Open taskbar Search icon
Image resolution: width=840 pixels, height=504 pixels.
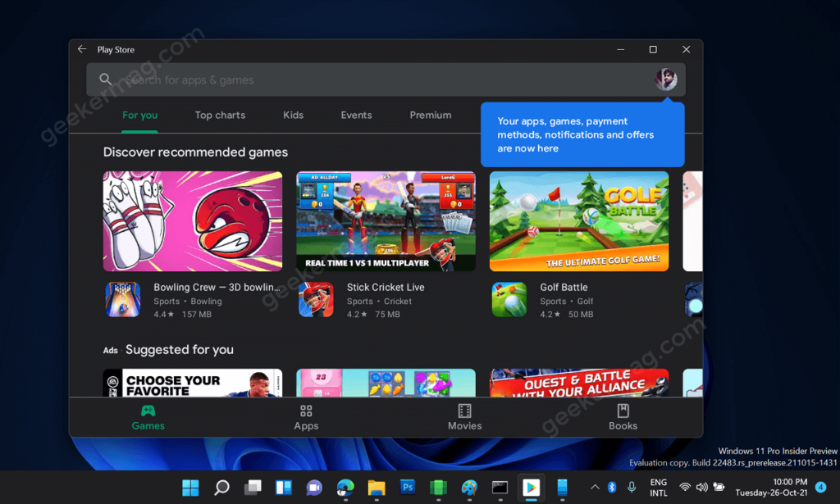pos(221,488)
